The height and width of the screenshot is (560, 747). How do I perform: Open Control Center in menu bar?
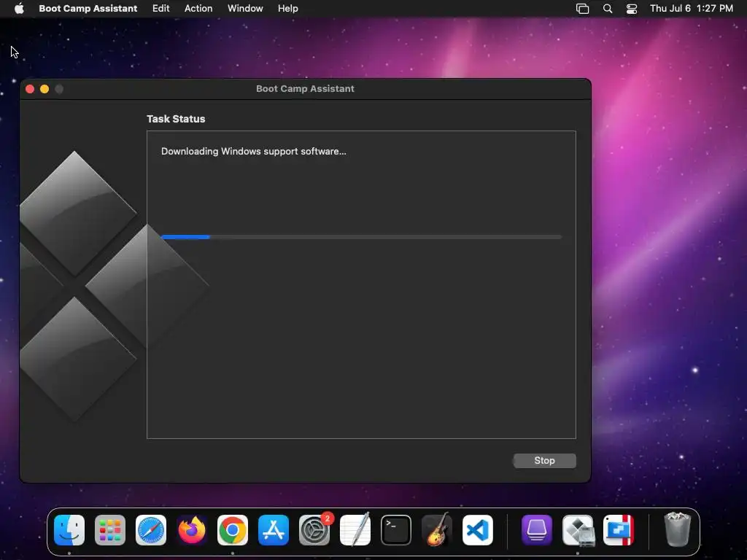point(632,9)
